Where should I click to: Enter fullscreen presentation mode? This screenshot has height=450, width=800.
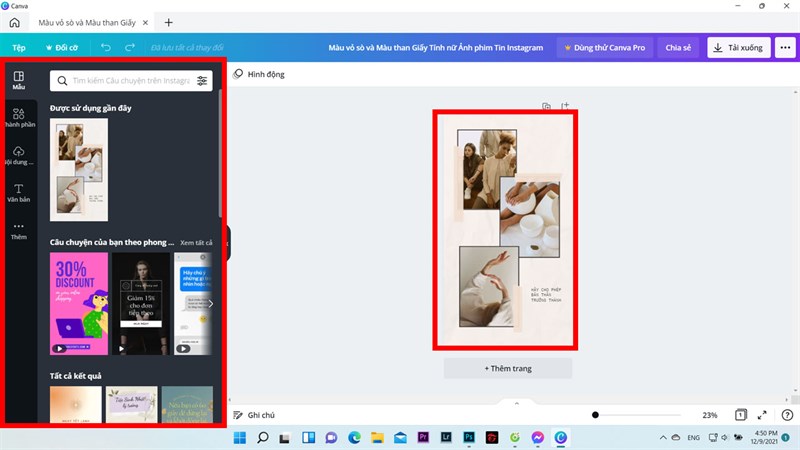762,415
